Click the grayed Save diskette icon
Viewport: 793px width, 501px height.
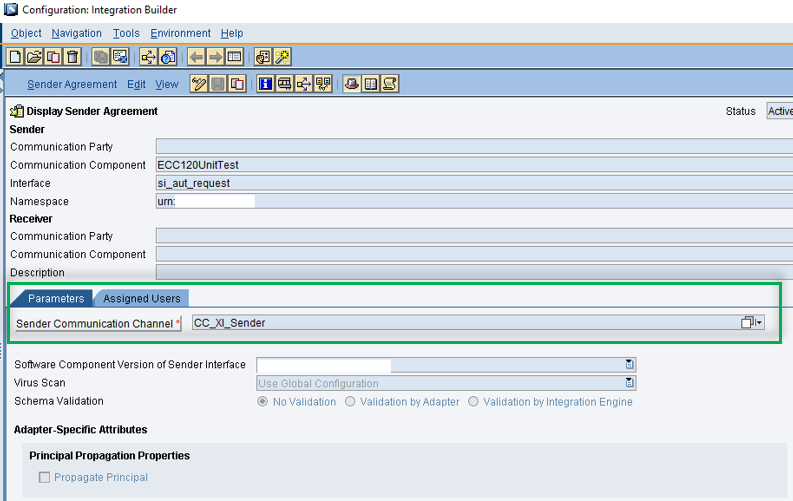[218, 83]
